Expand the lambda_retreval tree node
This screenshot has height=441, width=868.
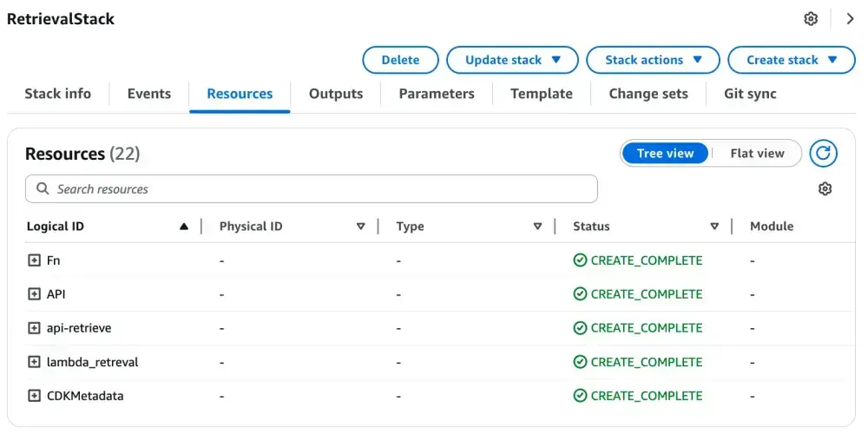coord(35,362)
